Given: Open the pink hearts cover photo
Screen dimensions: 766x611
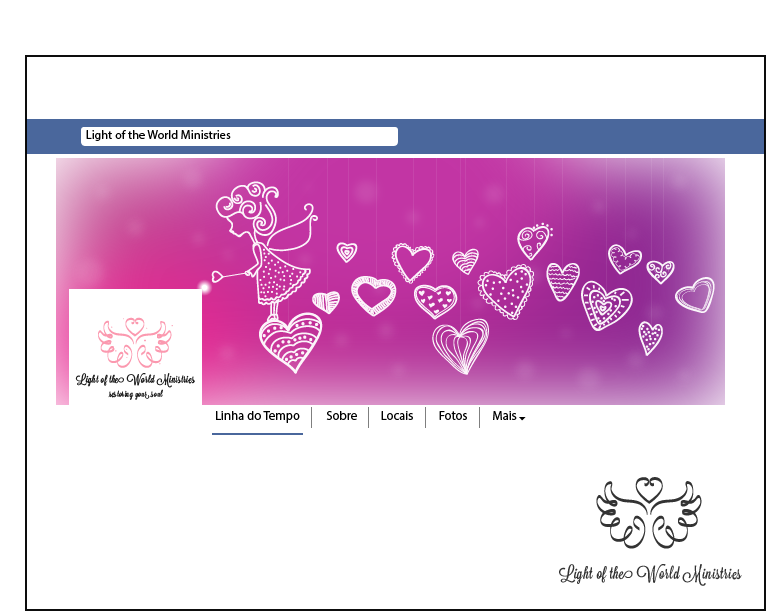Looking at the screenshot, I should [x=390, y=281].
